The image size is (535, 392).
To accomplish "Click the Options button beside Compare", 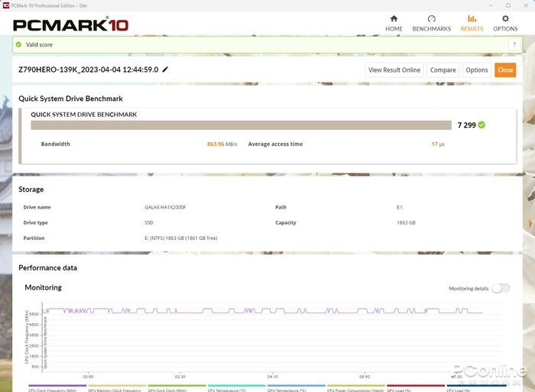I will pos(477,70).
